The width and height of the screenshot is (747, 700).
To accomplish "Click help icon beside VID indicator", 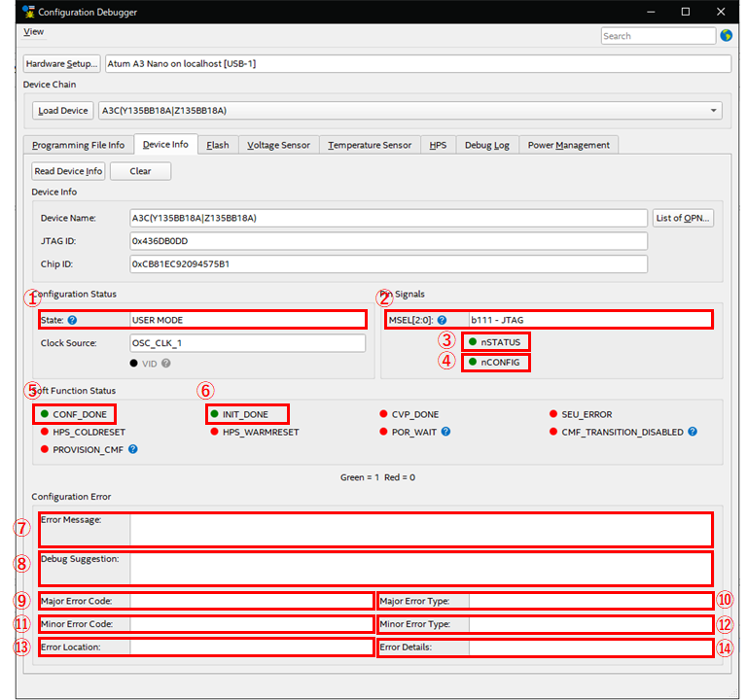I will coord(166,363).
